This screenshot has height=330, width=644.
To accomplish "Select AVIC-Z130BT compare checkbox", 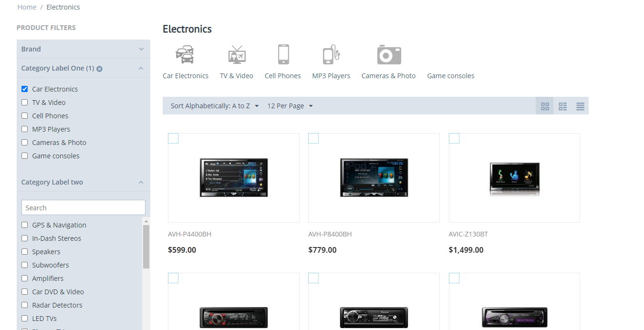I will 454,138.
